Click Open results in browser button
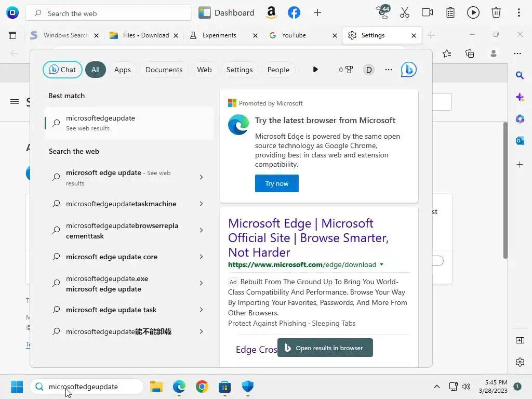The image size is (532, 399). click(325, 348)
